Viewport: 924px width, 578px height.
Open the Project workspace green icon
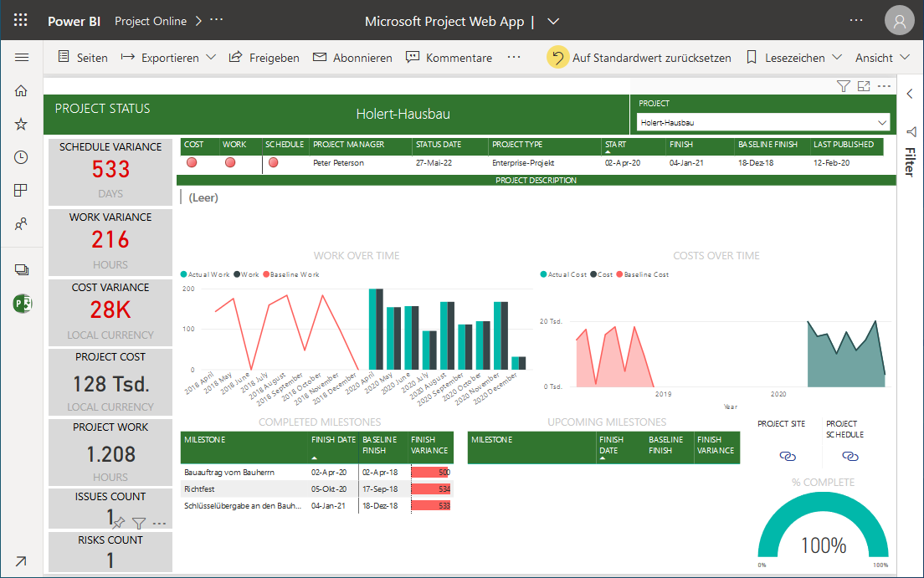click(23, 304)
